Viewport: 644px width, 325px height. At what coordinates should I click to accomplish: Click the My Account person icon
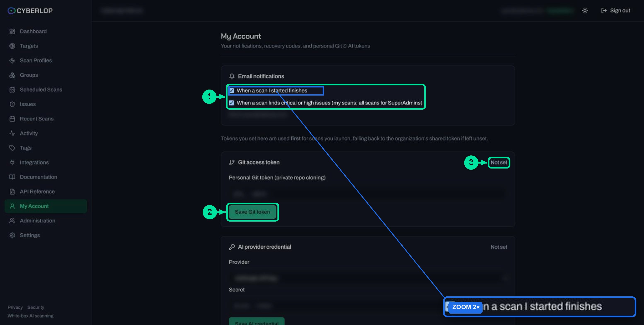(x=12, y=206)
